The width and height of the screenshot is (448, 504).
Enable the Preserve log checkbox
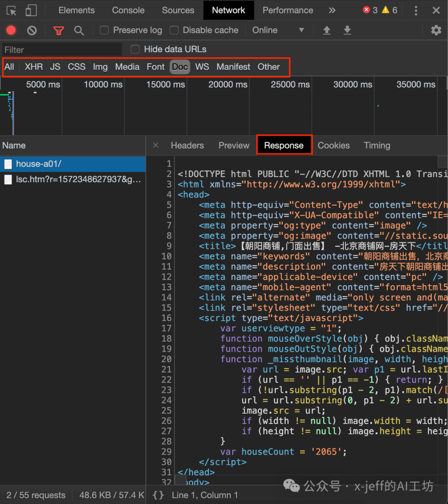click(105, 30)
